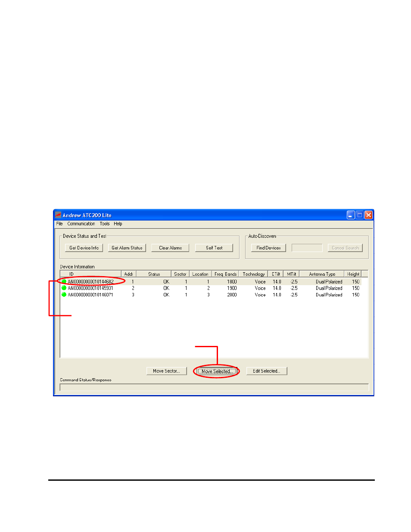This screenshot has height=532, width=411.
Task: Click the Cancel Search button
Action: tap(345, 248)
